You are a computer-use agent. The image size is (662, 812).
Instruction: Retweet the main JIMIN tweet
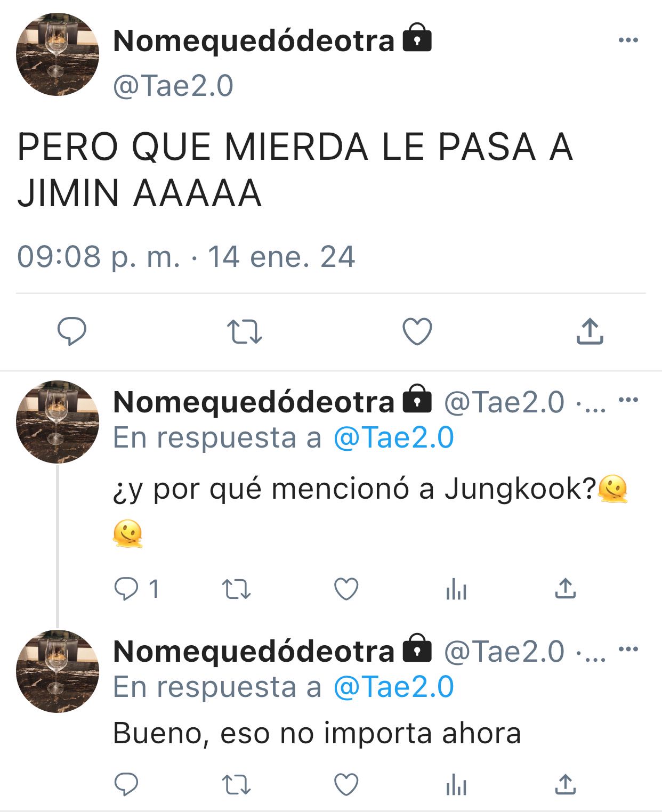[x=245, y=331]
